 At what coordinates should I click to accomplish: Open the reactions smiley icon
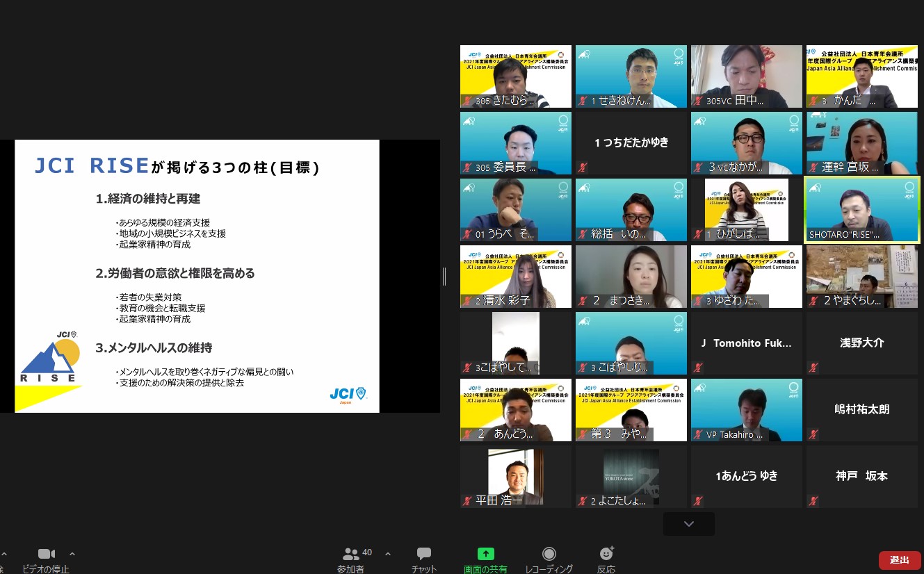[x=606, y=554]
